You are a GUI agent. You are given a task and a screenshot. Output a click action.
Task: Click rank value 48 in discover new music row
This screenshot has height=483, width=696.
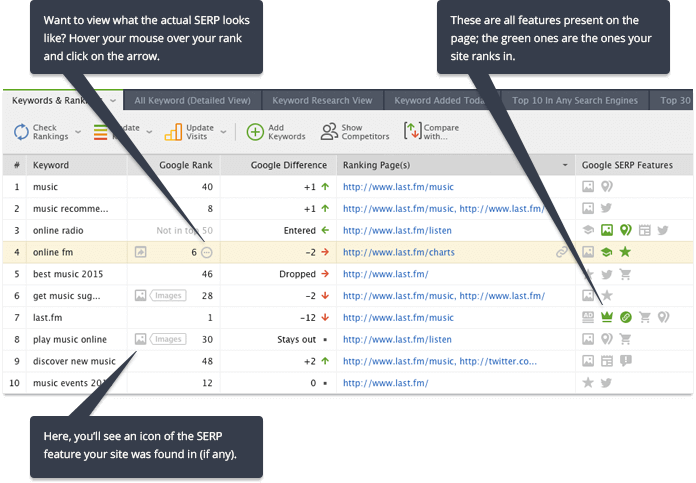(207, 361)
